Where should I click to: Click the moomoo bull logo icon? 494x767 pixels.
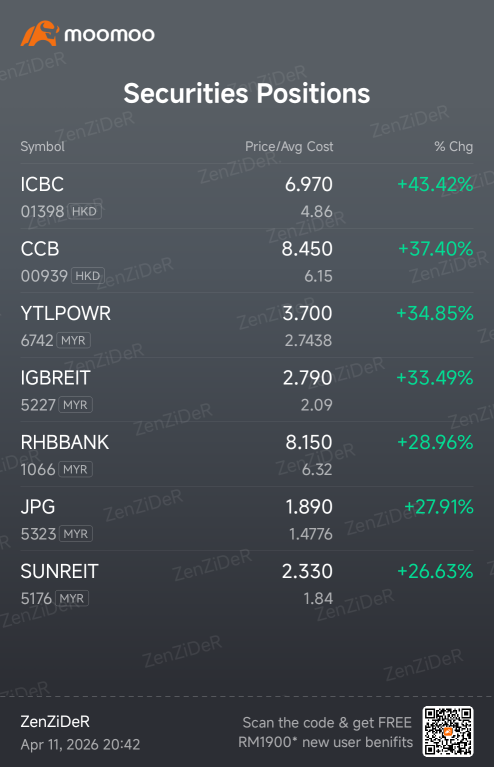(x=40, y=33)
